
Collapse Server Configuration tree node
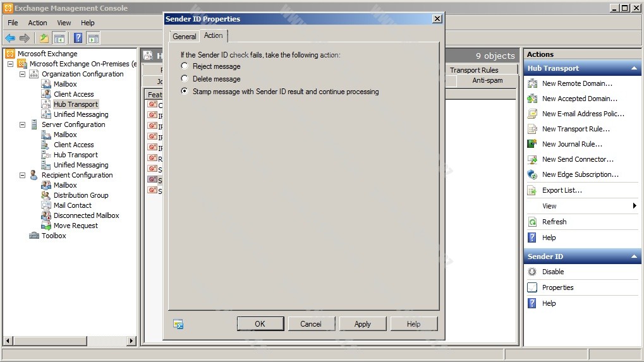(x=23, y=124)
